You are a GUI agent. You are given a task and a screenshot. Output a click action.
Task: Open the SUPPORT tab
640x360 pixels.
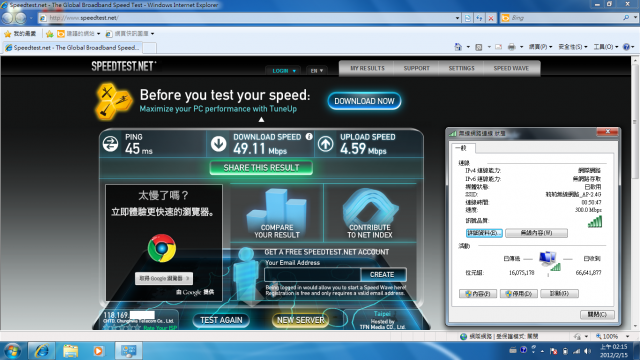pyautogui.click(x=416, y=68)
